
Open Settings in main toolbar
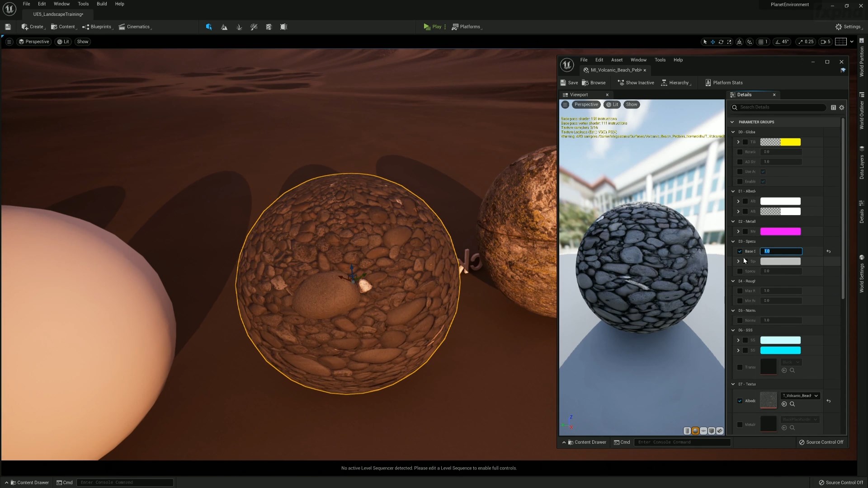point(848,27)
